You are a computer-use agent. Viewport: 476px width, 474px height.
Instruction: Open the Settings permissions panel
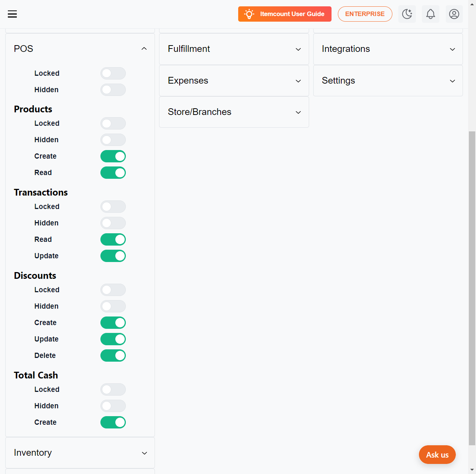pos(388,81)
